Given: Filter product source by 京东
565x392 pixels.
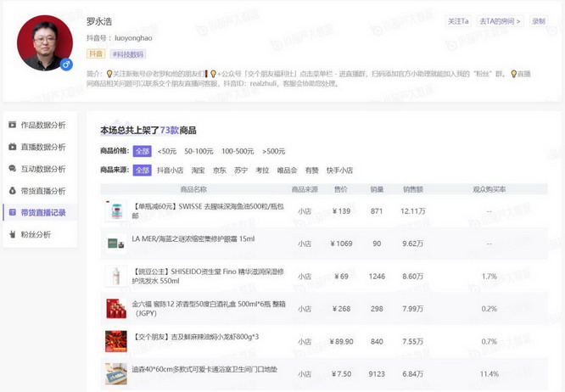Looking at the screenshot, I should tap(220, 170).
